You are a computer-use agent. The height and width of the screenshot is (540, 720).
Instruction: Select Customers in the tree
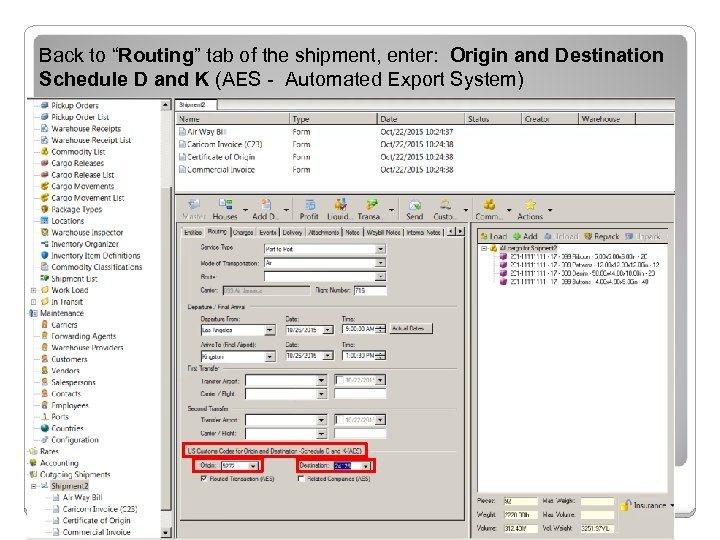click(69, 359)
